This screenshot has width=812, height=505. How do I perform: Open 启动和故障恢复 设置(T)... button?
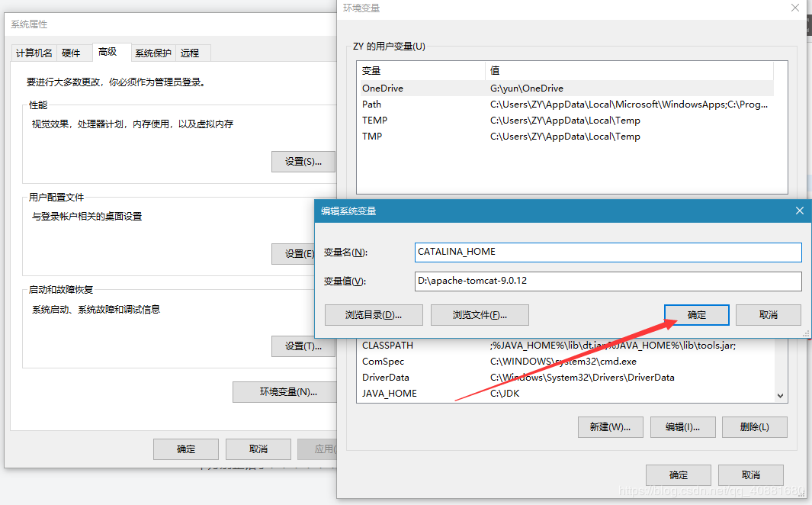303,346
